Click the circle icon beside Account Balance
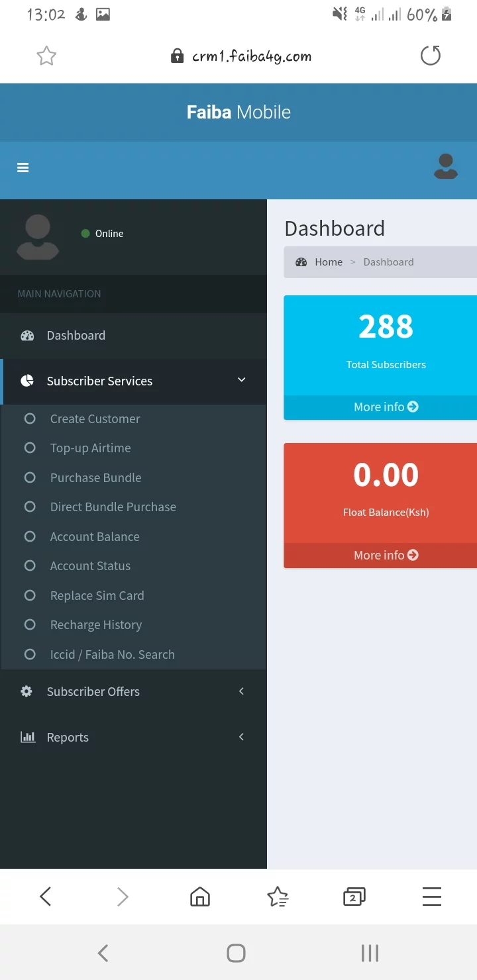 pyautogui.click(x=30, y=536)
